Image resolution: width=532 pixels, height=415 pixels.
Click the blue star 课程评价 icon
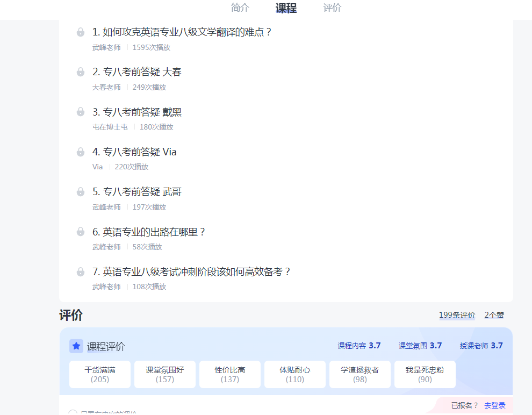click(x=76, y=346)
